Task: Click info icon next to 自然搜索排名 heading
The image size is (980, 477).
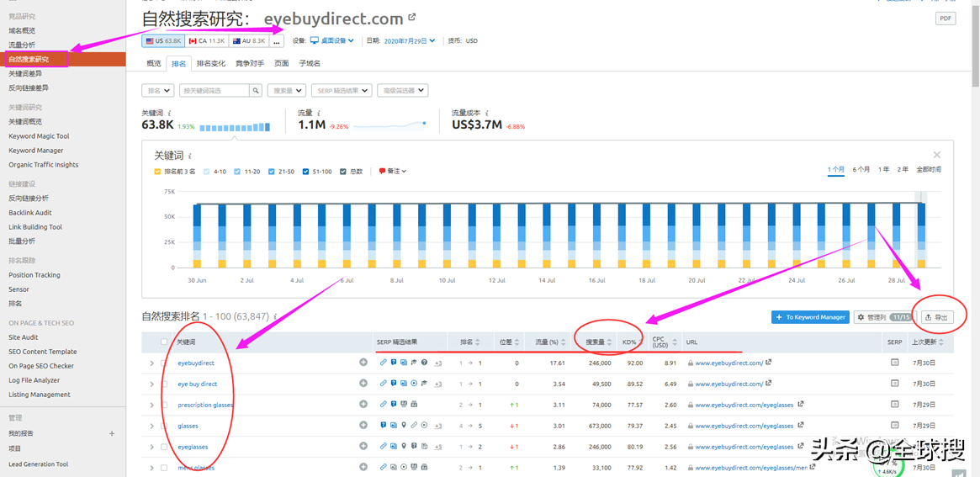Action: [x=275, y=317]
